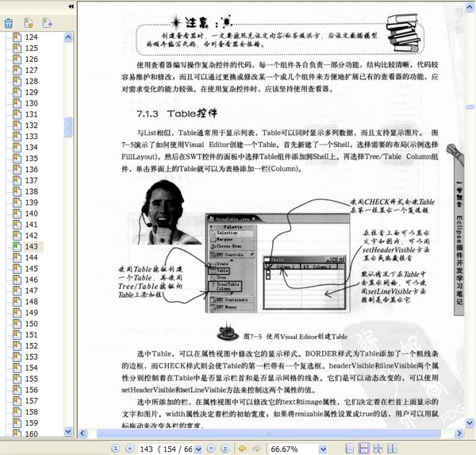This screenshot has width=476, height=455.
Task: Click the bookmark icon beside 140
Action: click(17, 214)
